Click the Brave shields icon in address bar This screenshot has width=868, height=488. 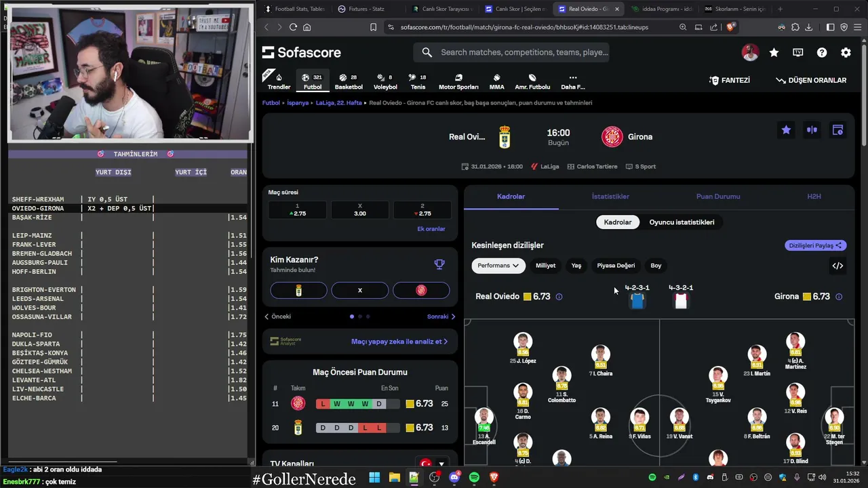click(730, 27)
